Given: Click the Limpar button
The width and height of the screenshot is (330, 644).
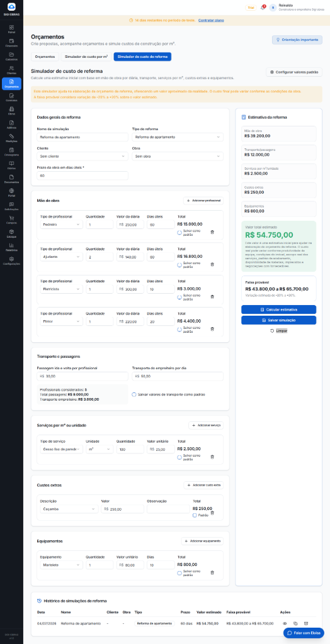Looking at the screenshot, I should click(278, 331).
